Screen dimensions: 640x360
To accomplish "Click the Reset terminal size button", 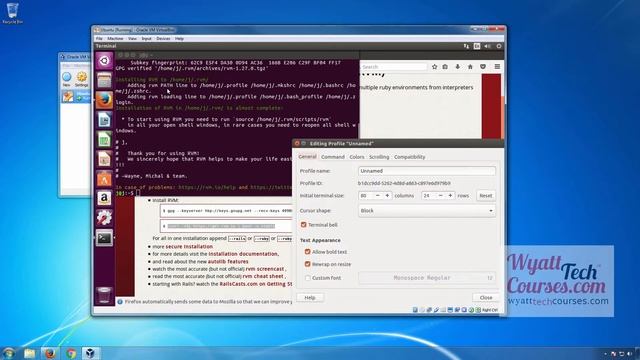I will coord(486,196).
